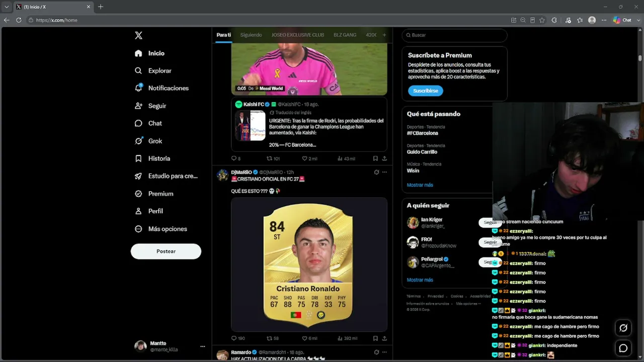Click Mostrar más under A quién seguir

click(420, 280)
